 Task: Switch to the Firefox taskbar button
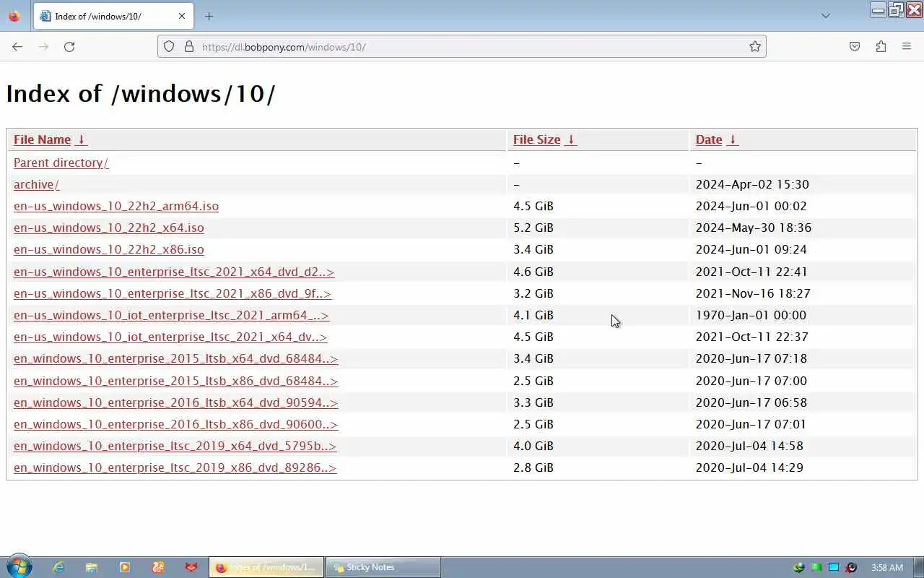(x=266, y=567)
